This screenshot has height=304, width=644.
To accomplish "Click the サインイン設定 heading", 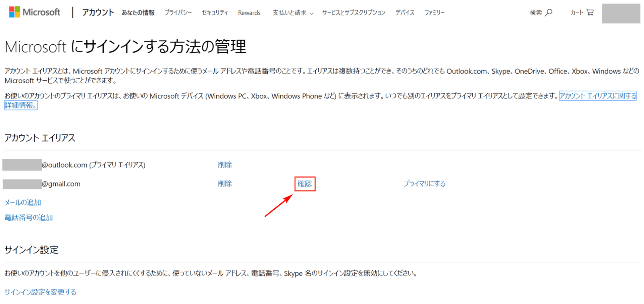I will tap(32, 250).
